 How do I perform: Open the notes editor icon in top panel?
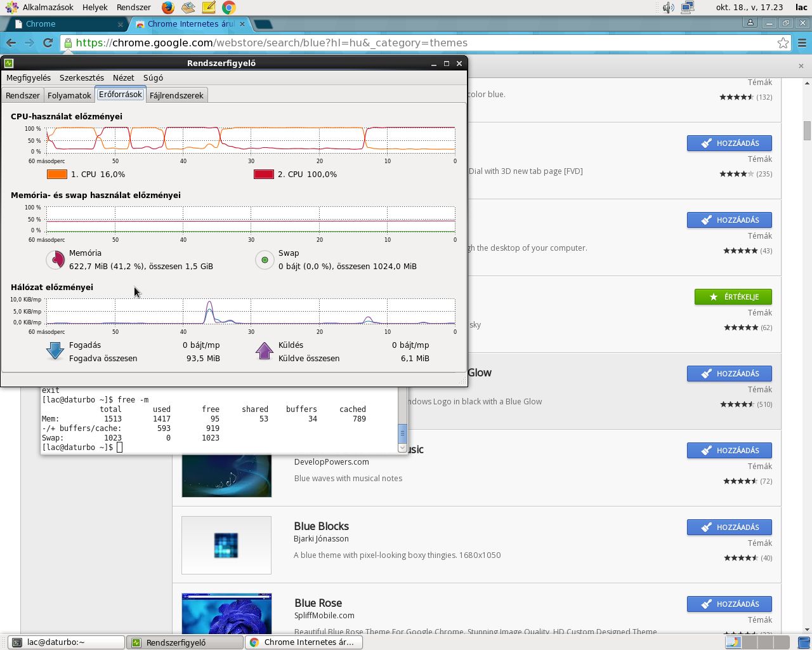(208, 8)
